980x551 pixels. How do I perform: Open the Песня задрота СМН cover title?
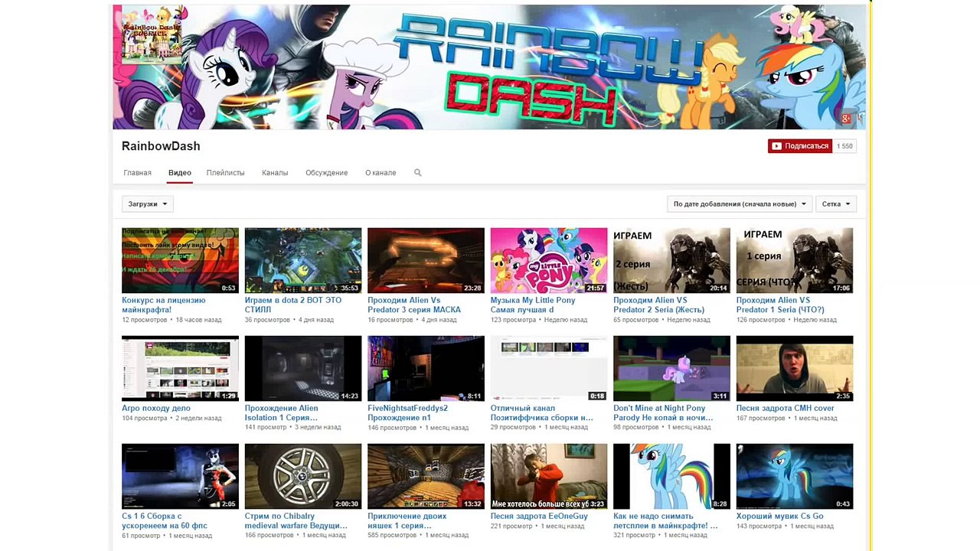tap(786, 409)
